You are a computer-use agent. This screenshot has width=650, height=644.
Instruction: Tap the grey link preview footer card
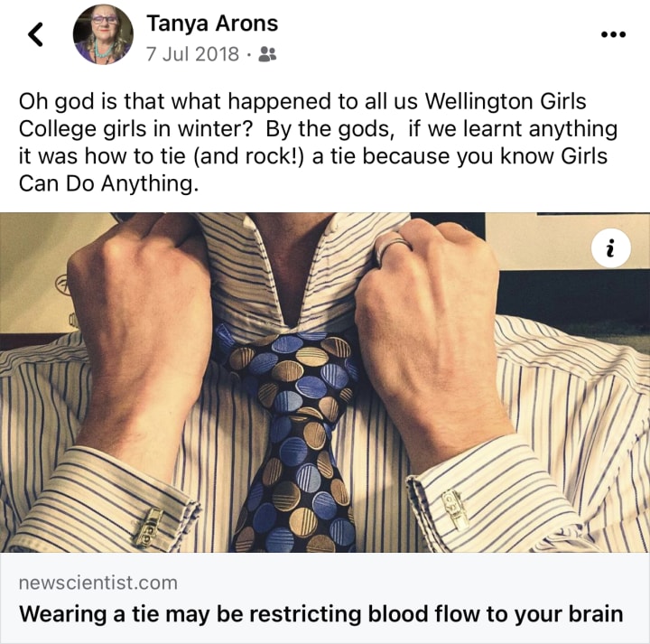coord(325,598)
